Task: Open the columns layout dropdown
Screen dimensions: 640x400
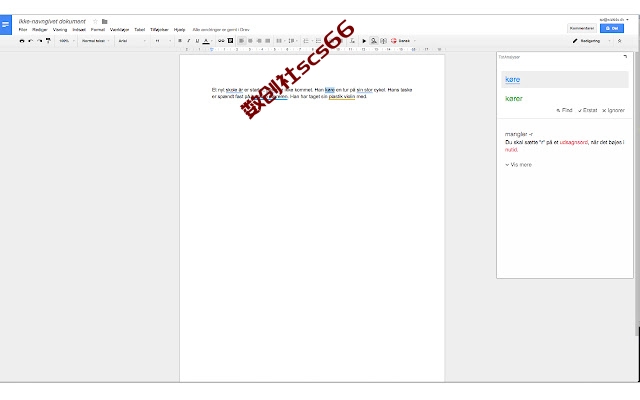Action: pyautogui.click(x=280, y=41)
